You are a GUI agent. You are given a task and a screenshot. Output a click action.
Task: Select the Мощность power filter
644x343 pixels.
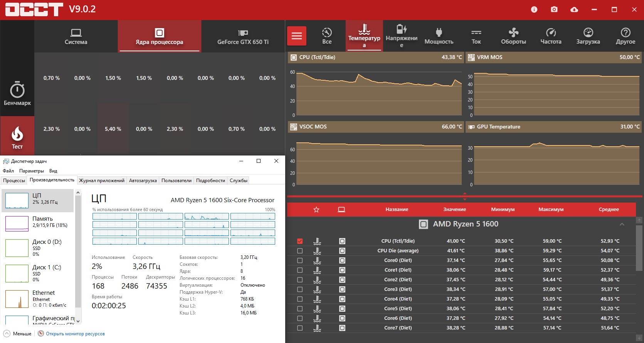(x=439, y=36)
